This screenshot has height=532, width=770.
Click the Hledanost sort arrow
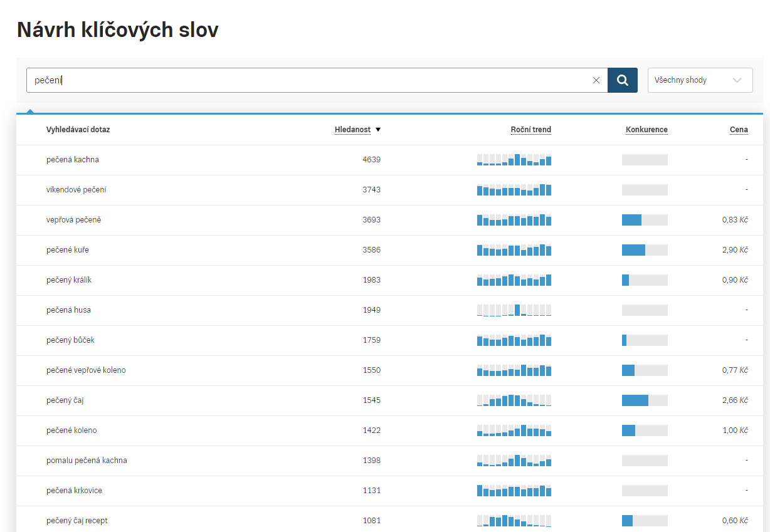(378, 130)
